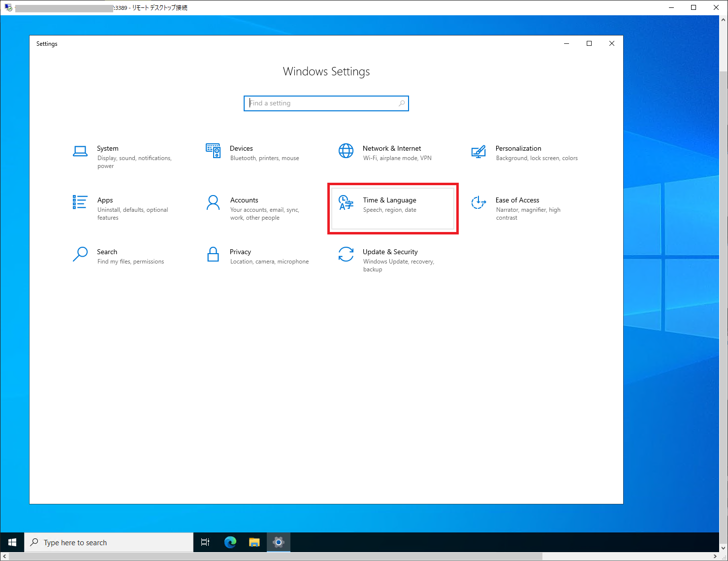Click the remote desktop title bar icon
Image resolution: width=728 pixels, height=561 pixels.
point(8,7)
